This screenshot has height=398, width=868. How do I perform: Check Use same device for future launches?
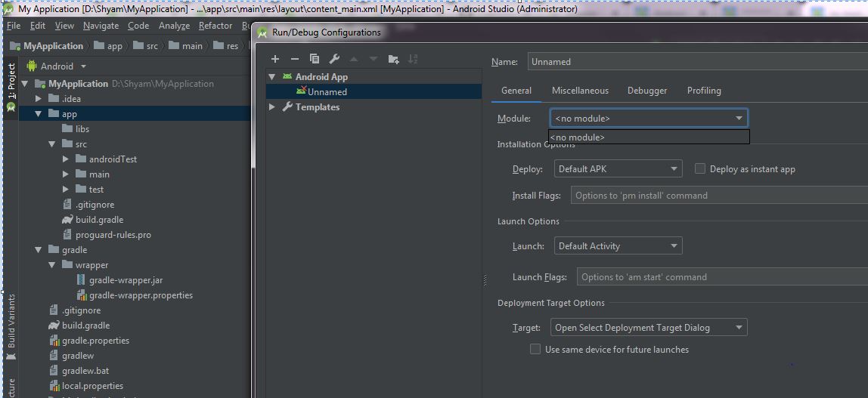point(535,350)
